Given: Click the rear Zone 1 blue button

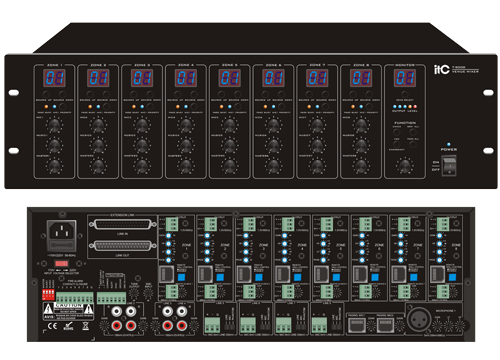Looking at the screenshot, I should tap(181, 277).
